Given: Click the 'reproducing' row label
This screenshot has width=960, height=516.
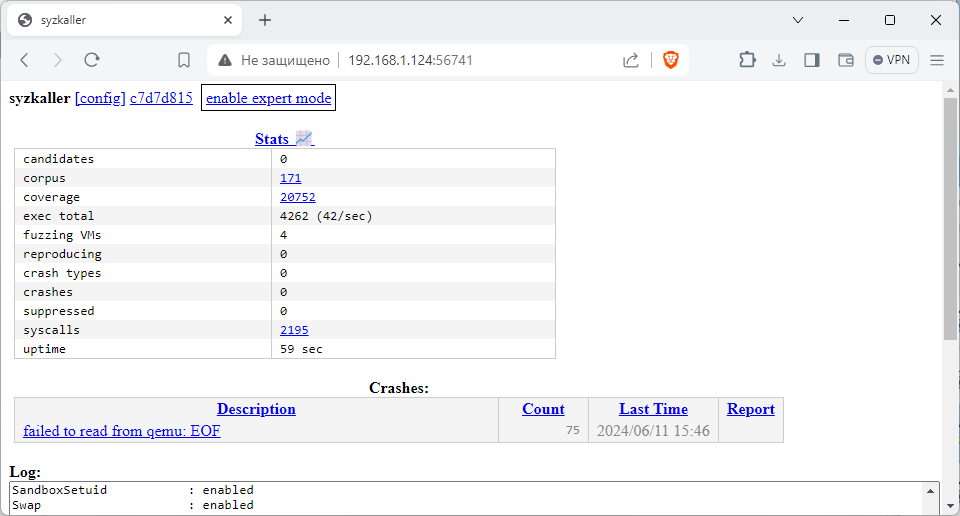Looking at the screenshot, I should 62,254.
